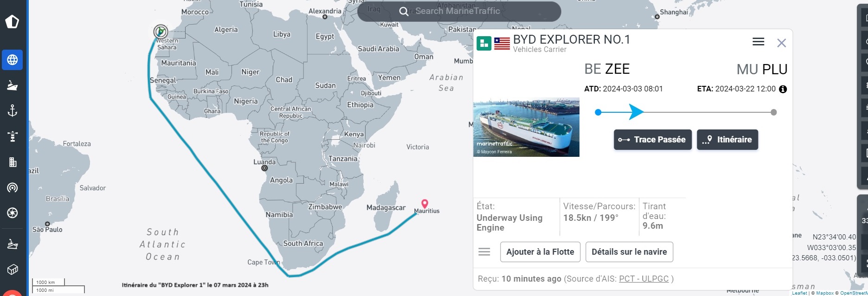Open the MarineTraffic home logo

(x=12, y=21)
